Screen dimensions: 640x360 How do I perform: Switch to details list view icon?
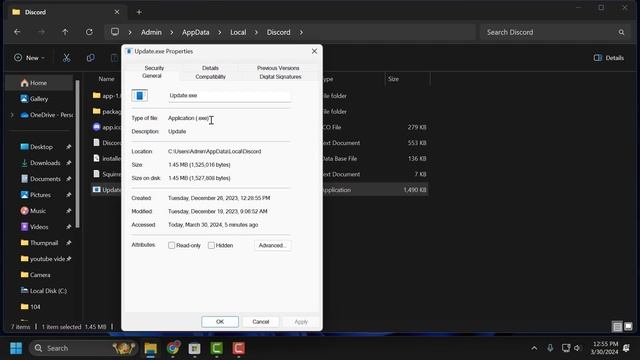pyautogui.click(x=617, y=327)
